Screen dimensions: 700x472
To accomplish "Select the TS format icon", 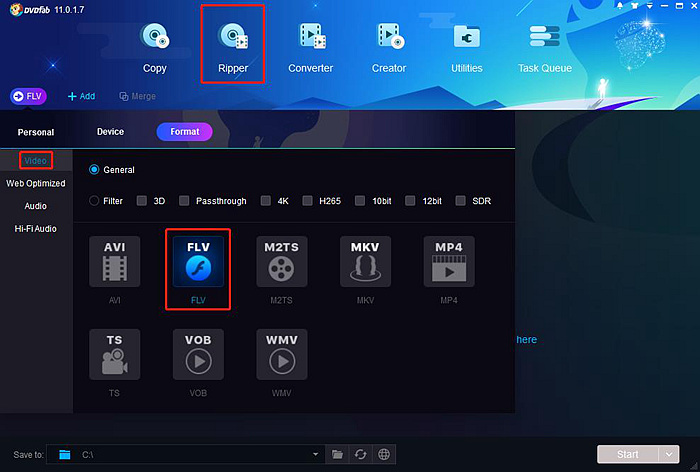I will (115, 355).
